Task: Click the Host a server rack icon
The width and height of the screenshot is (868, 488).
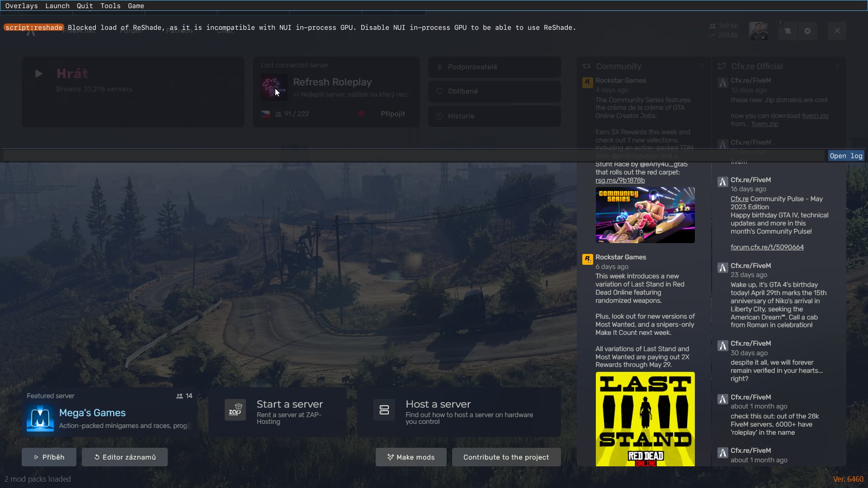Action: (x=384, y=410)
